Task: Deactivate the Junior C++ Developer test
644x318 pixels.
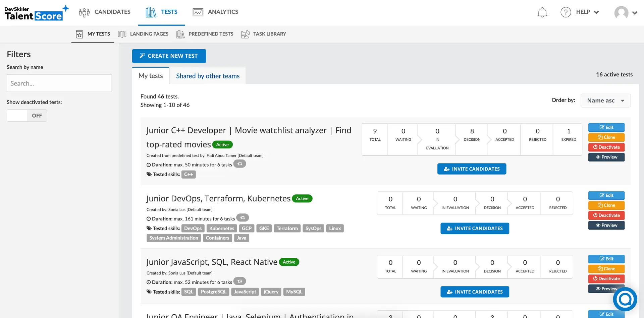Action: (x=606, y=147)
